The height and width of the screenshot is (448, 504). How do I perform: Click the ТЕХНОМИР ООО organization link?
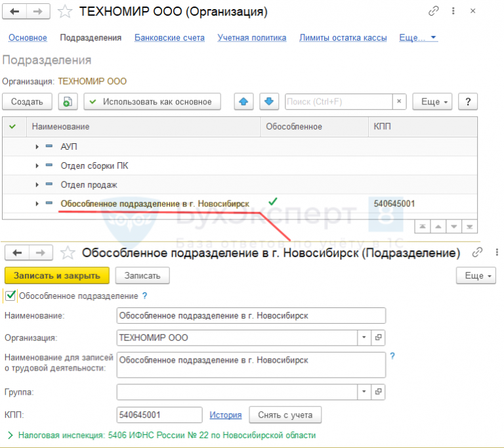click(93, 81)
